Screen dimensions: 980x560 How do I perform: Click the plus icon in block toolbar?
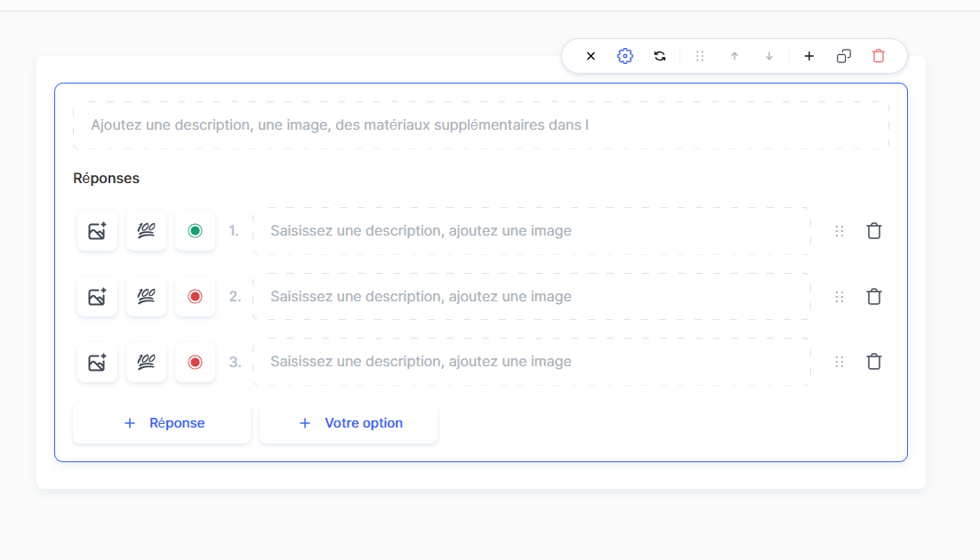(x=809, y=56)
